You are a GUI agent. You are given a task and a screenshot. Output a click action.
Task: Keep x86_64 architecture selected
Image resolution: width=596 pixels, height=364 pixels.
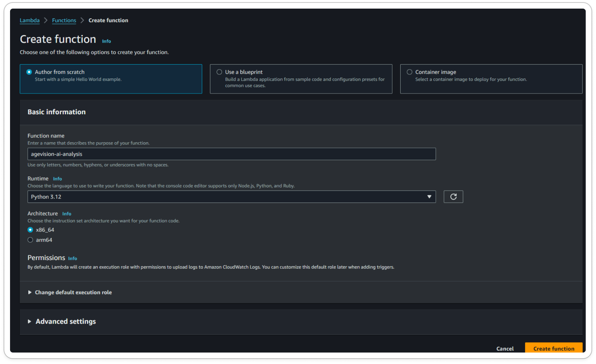(x=30, y=230)
